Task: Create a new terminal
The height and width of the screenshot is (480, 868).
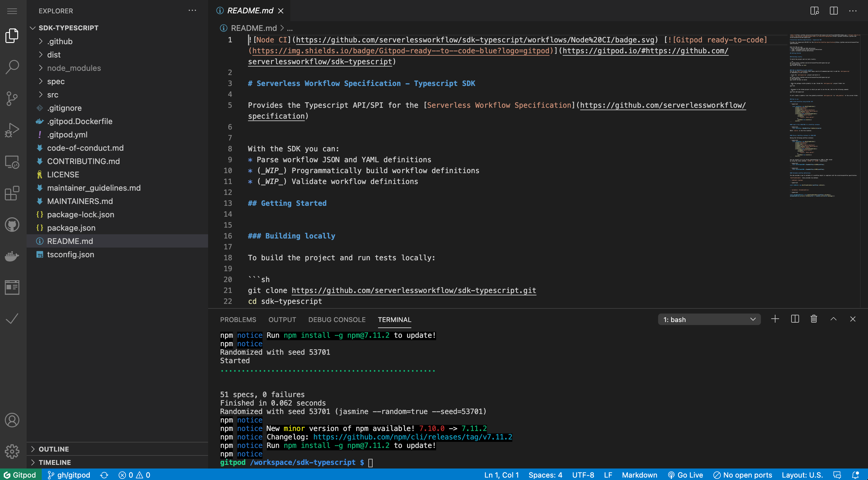Action: click(775, 319)
